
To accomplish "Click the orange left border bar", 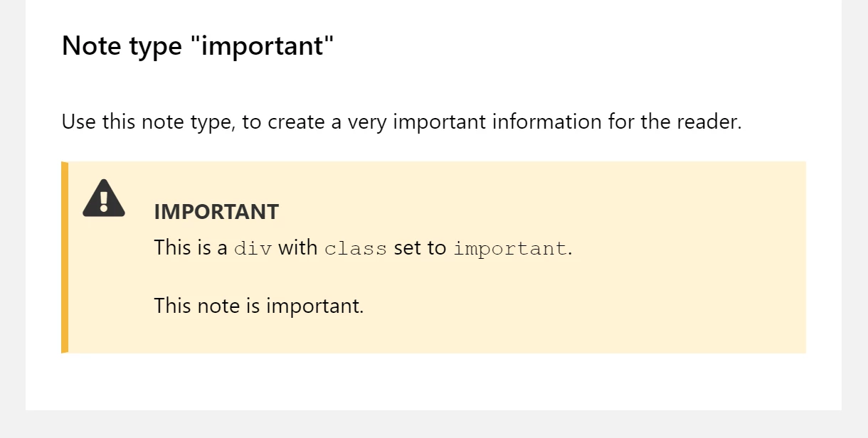I will 65,257.
